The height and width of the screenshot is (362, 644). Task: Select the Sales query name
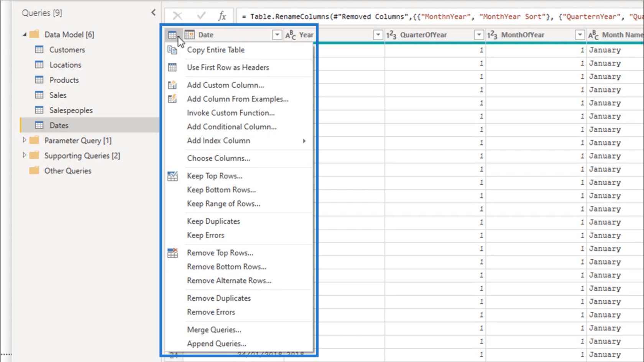58,95
